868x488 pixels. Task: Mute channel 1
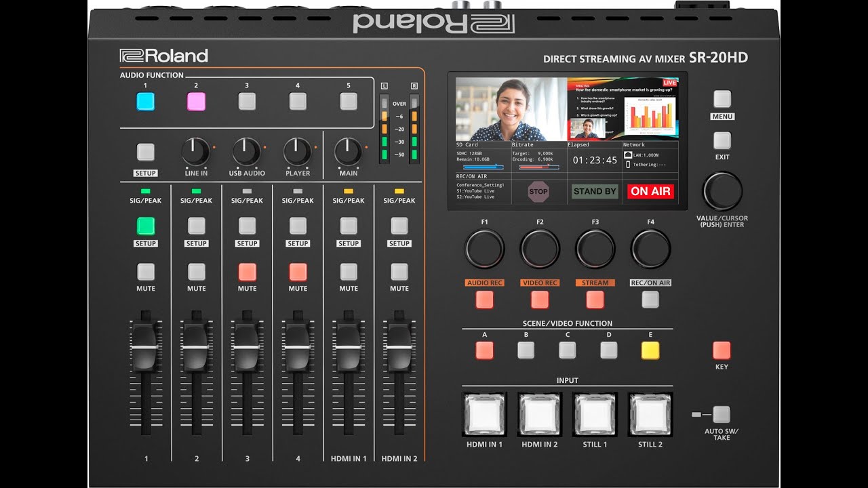146,272
